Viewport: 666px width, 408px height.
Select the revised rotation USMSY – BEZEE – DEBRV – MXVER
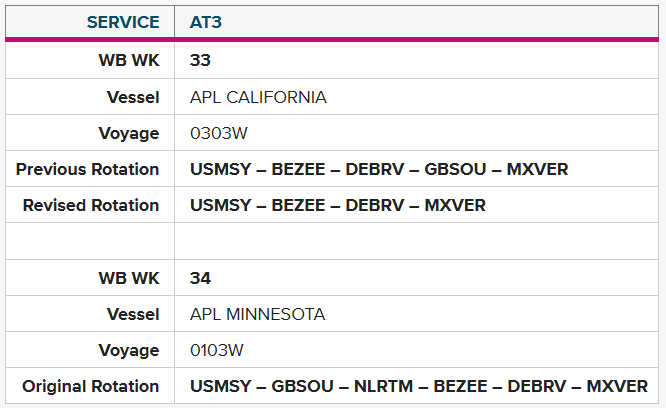click(x=338, y=205)
